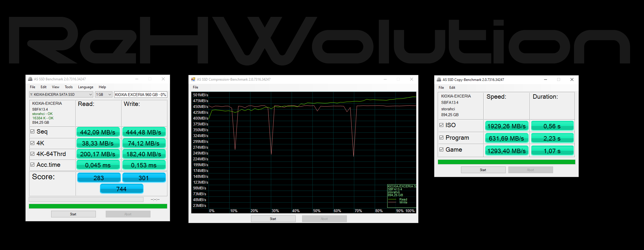Uncheck the 4K test checkbox

[x=33, y=143]
